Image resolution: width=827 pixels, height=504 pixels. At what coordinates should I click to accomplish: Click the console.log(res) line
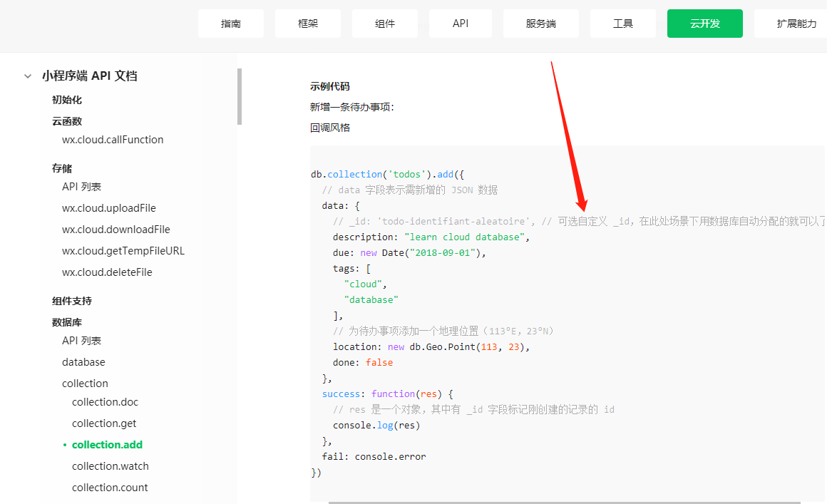point(376,426)
